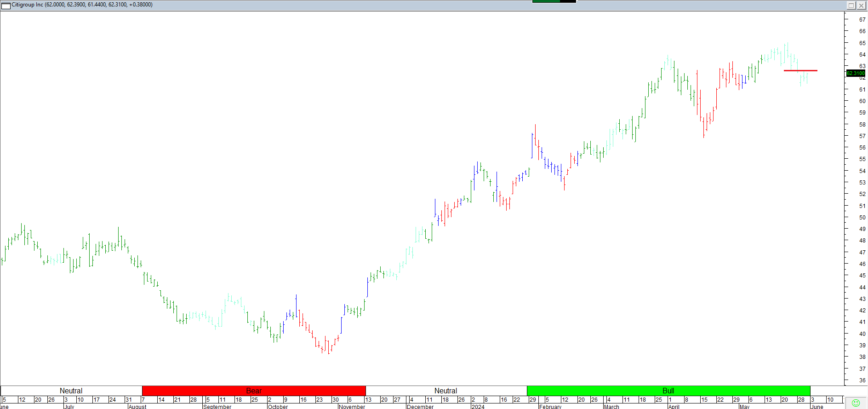Click the 67 price axis label

(x=862, y=20)
